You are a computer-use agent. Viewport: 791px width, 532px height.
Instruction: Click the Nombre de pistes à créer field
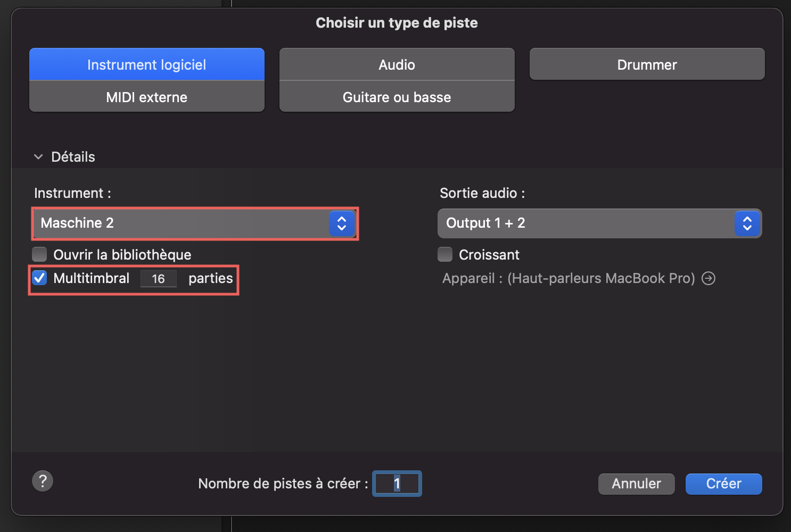[x=397, y=484]
